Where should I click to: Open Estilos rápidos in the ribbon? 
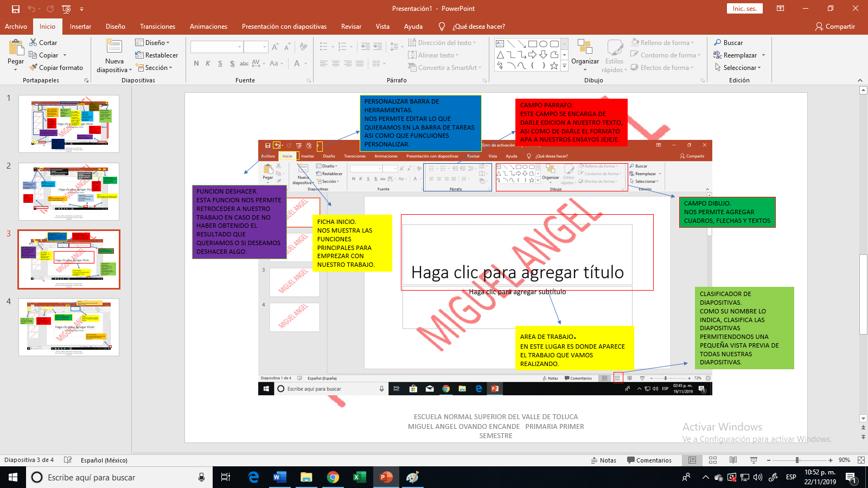pos(615,54)
